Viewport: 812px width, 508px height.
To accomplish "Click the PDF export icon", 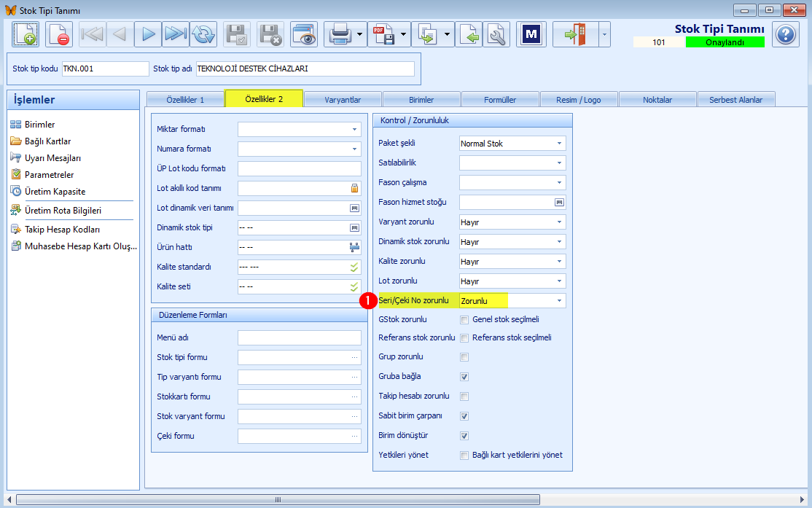I will tap(383, 35).
